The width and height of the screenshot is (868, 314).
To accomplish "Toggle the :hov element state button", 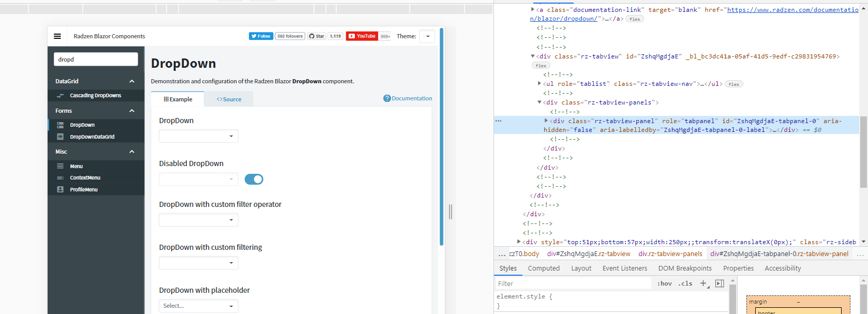I will point(664,283).
